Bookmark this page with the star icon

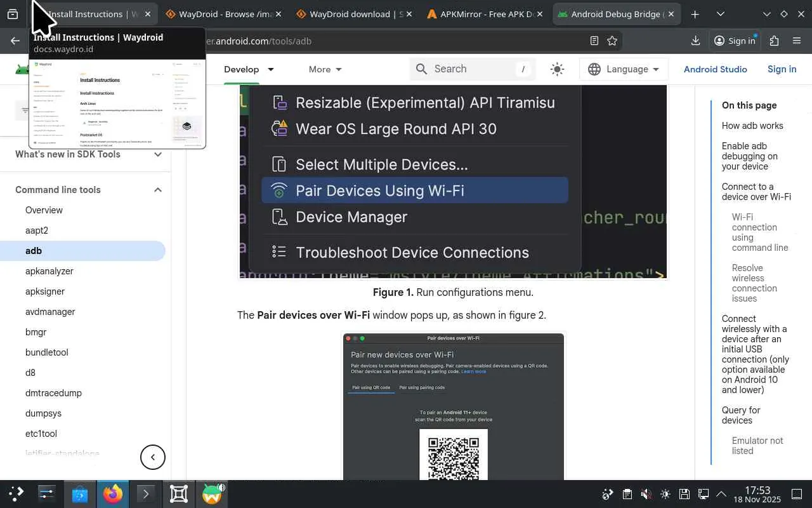[x=612, y=41]
